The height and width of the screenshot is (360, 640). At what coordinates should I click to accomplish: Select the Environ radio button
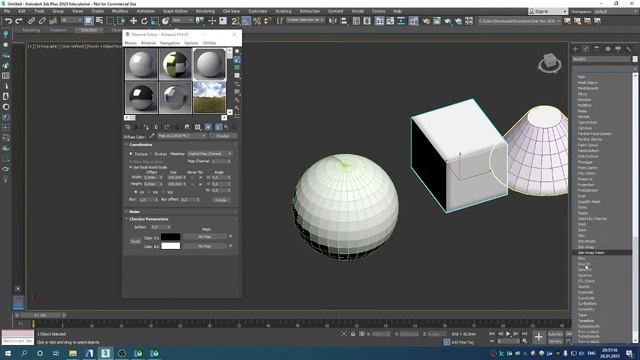[151, 154]
